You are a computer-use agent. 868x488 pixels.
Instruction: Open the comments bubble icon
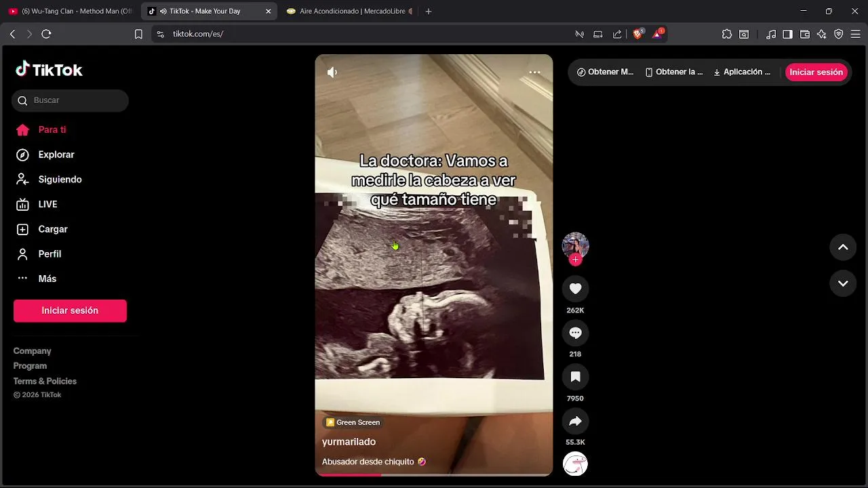575,333
